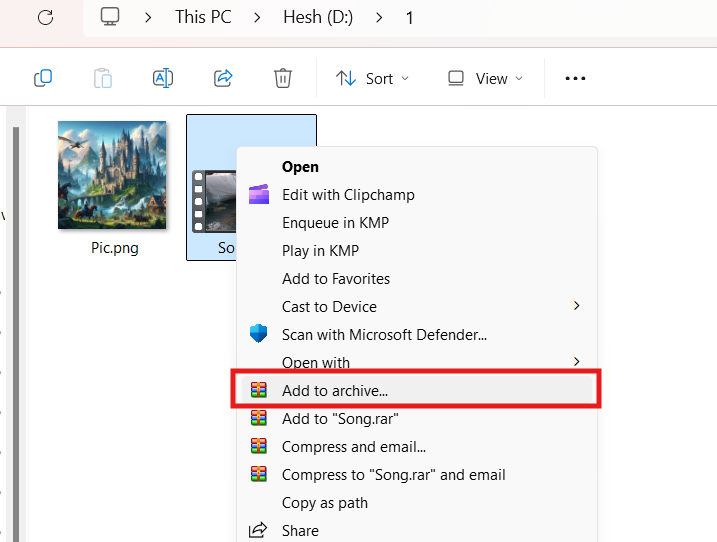Image resolution: width=717 pixels, height=542 pixels.
Task: Click WinRAR icon beside Add to archive
Action: (x=259, y=390)
